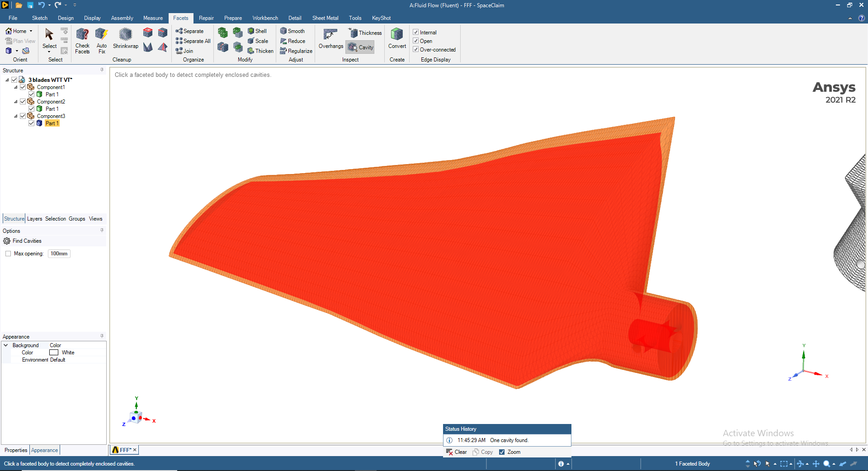Collapse the Component2 tree node

tap(16, 102)
